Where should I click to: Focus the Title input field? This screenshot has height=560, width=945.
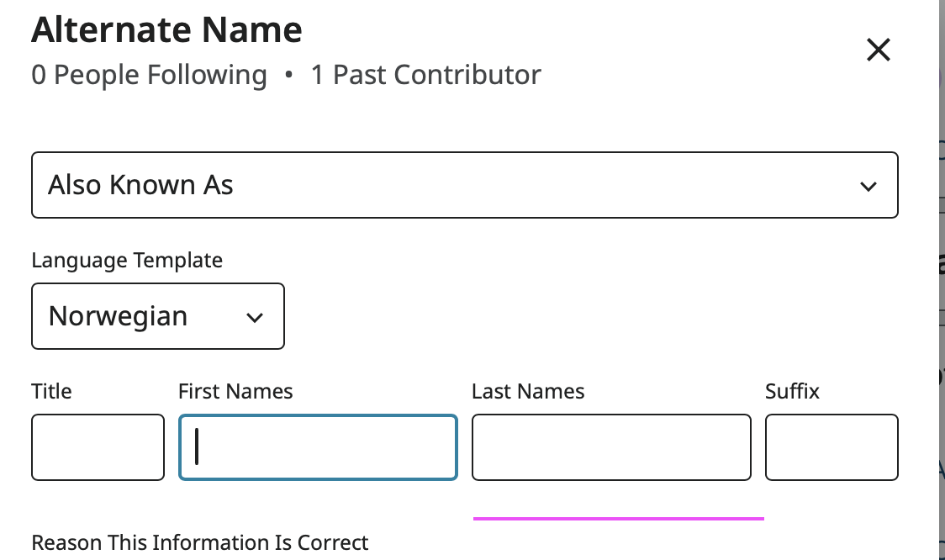[98, 446]
